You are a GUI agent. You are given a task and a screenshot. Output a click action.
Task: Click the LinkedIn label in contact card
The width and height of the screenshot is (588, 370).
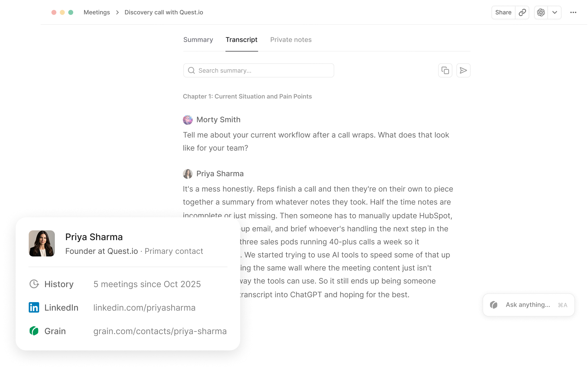(x=61, y=308)
